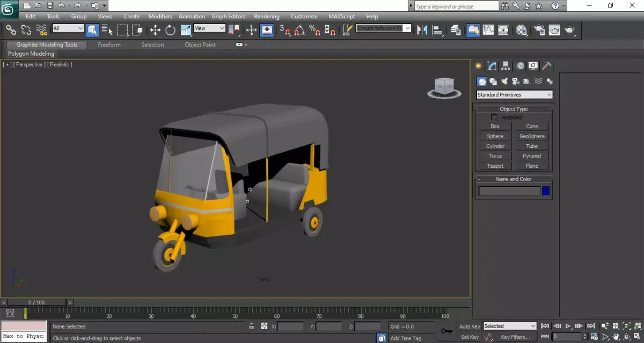Click the Align tool icon
This screenshot has height=343, width=644.
[x=437, y=29]
